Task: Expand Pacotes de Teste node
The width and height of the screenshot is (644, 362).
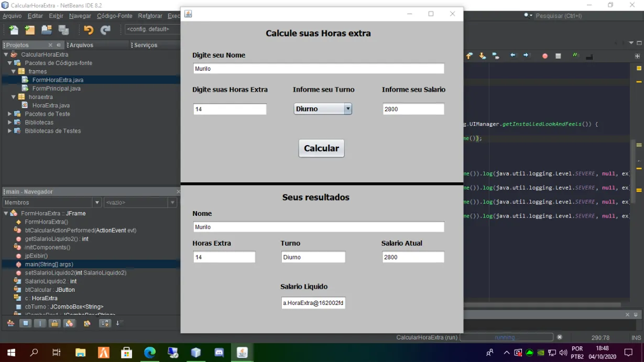Action: point(9,114)
